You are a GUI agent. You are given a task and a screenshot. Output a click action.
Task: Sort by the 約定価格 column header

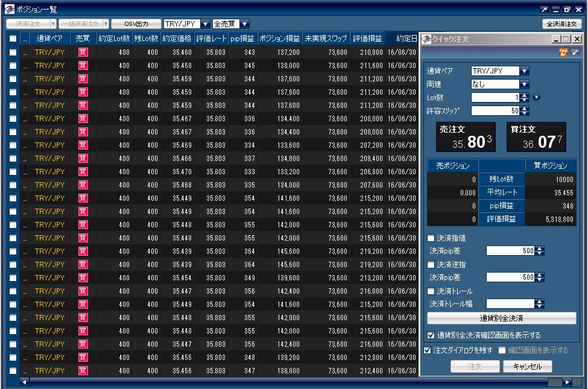pyautogui.click(x=177, y=38)
